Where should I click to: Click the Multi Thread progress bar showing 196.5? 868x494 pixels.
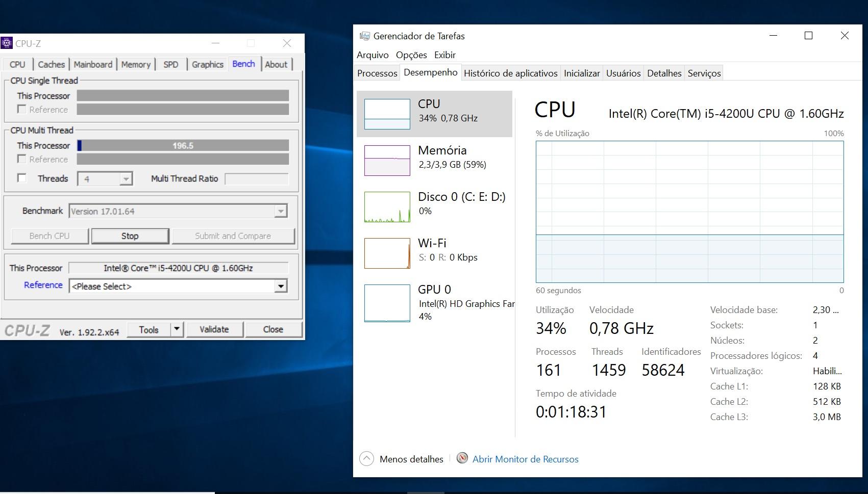pos(183,145)
